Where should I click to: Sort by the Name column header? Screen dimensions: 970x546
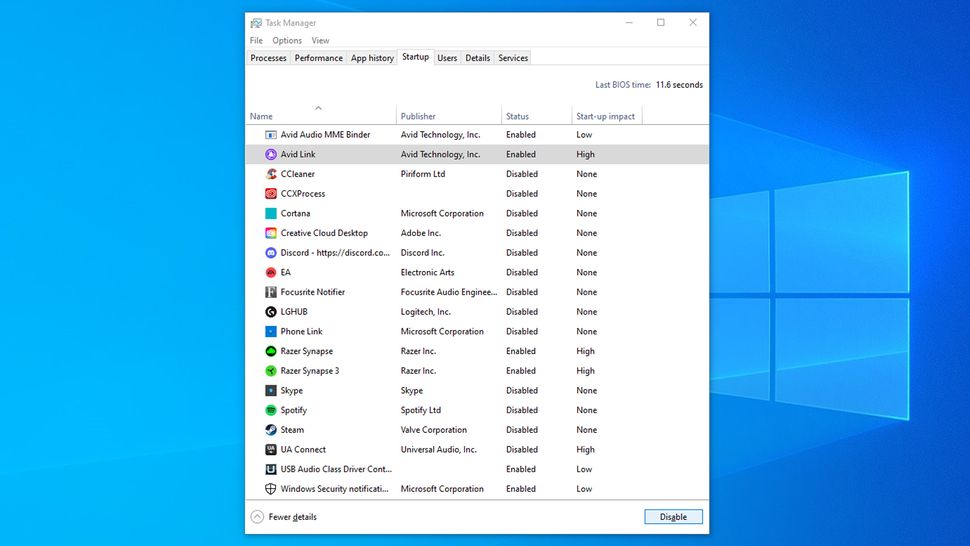(320, 116)
